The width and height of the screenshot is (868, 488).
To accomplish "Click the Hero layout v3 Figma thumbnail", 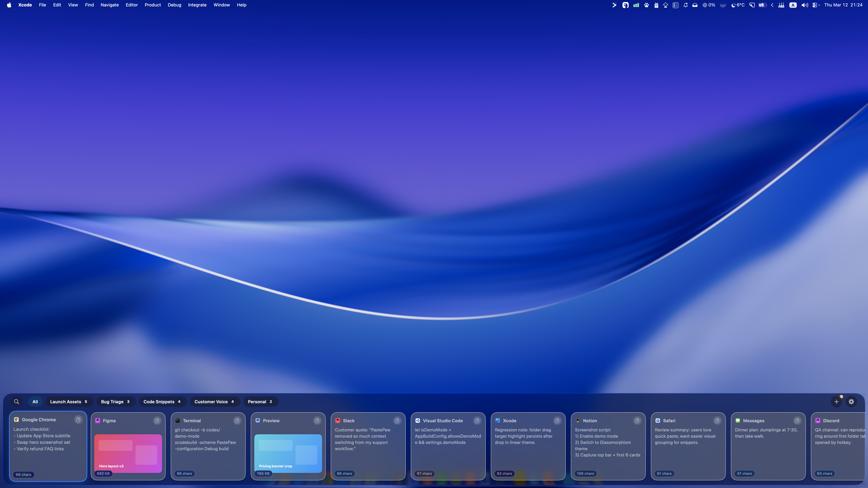I will pyautogui.click(x=128, y=453).
